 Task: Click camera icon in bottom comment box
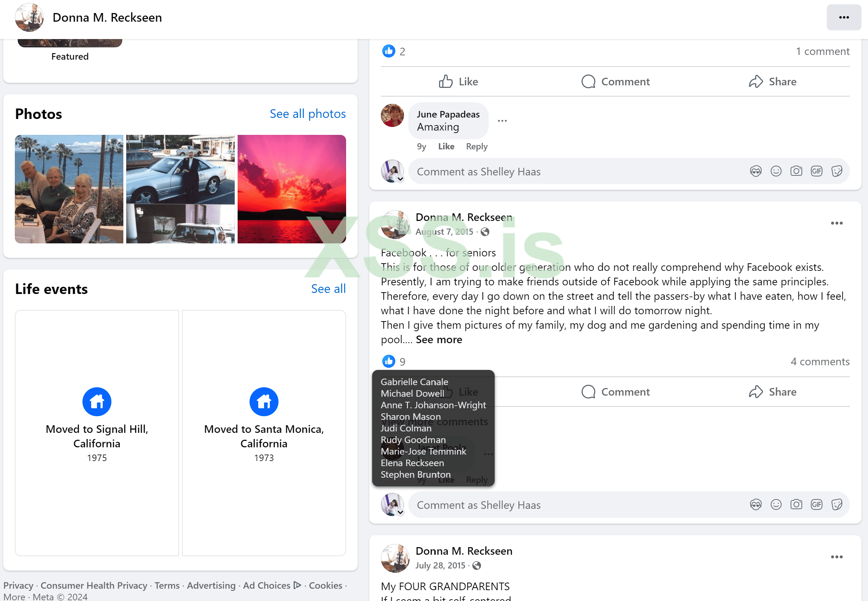click(796, 504)
